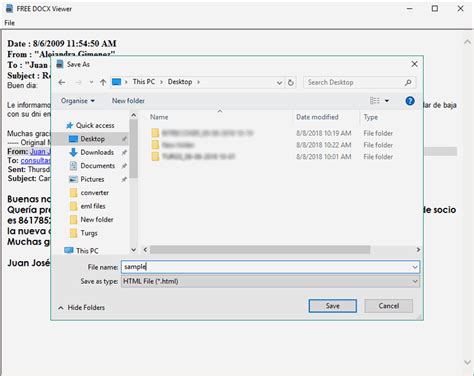Select Pictures in navigation pane

click(x=92, y=179)
